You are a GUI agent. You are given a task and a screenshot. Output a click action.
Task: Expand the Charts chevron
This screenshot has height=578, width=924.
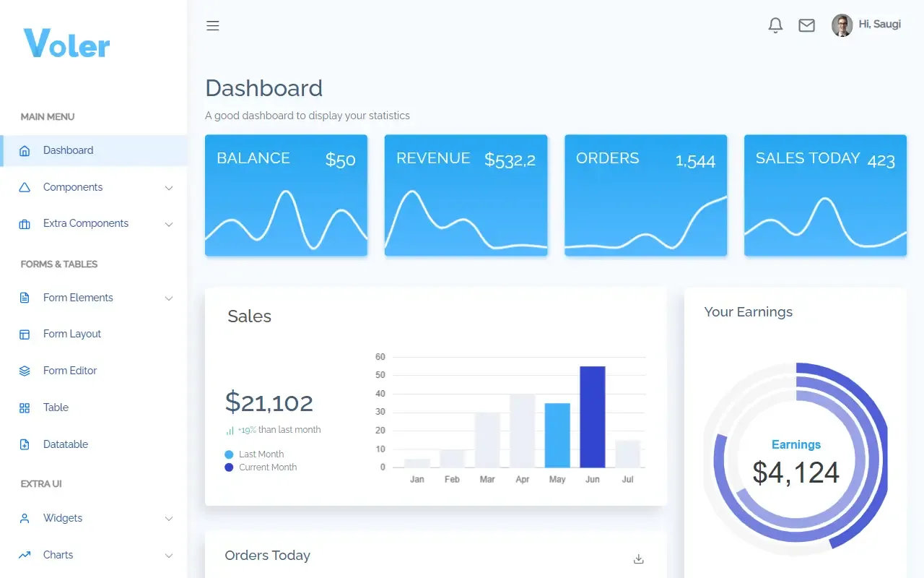[169, 556]
